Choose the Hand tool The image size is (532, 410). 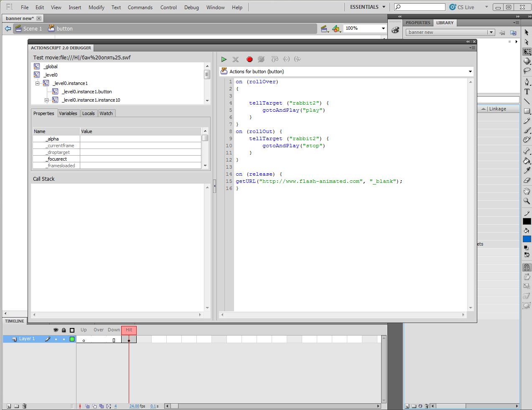click(x=527, y=191)
